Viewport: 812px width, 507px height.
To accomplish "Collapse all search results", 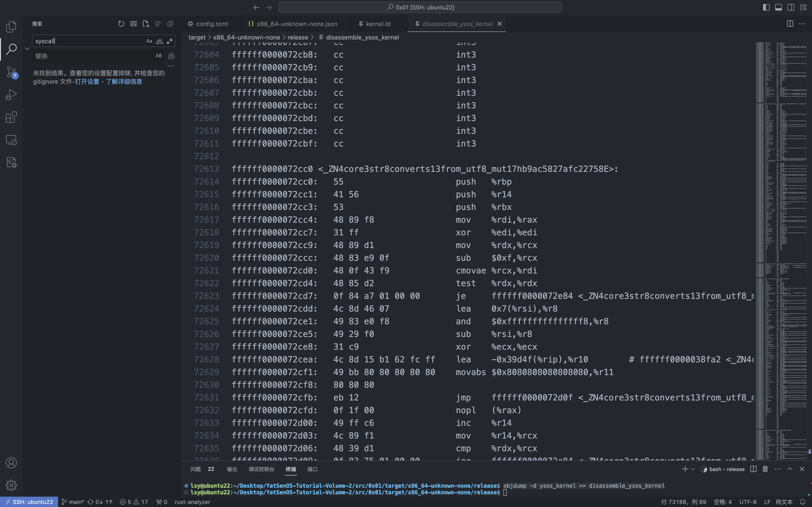I will (x=170, y=24).
